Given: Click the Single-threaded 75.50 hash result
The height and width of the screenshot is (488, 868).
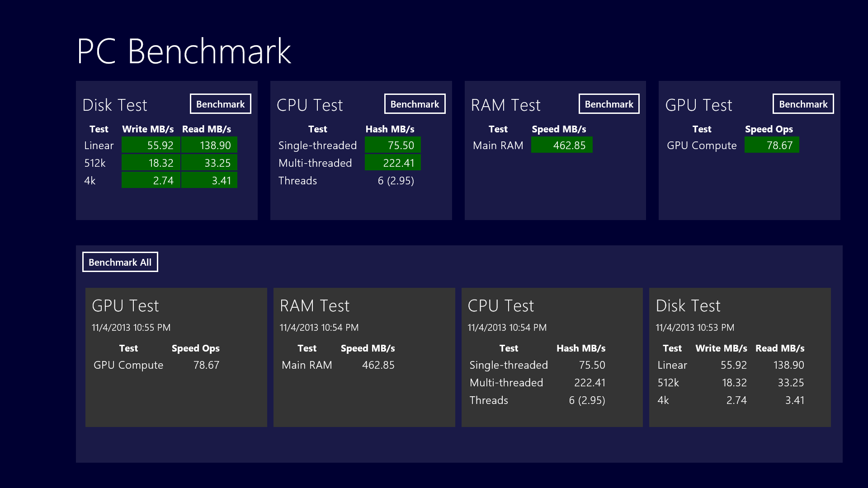Looking at the screenshot, I should (392, 145).
